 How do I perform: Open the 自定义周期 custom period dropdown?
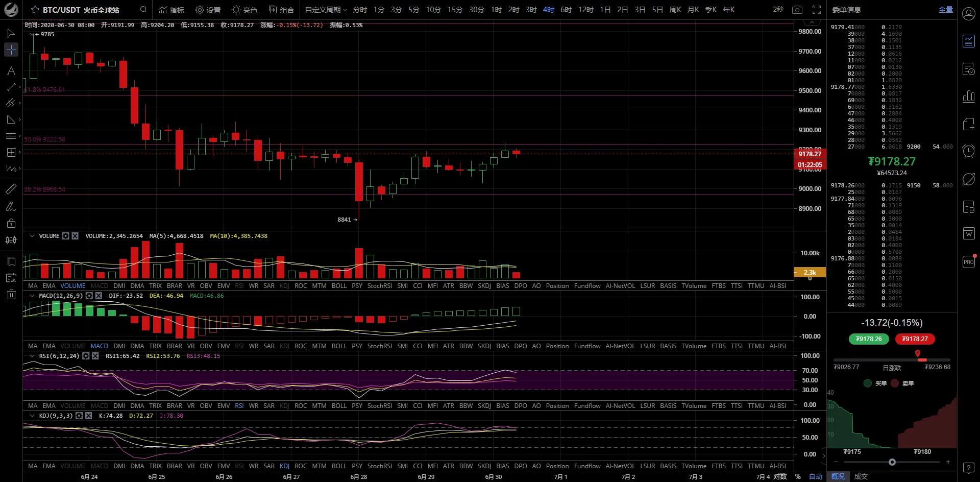point(326,10)
